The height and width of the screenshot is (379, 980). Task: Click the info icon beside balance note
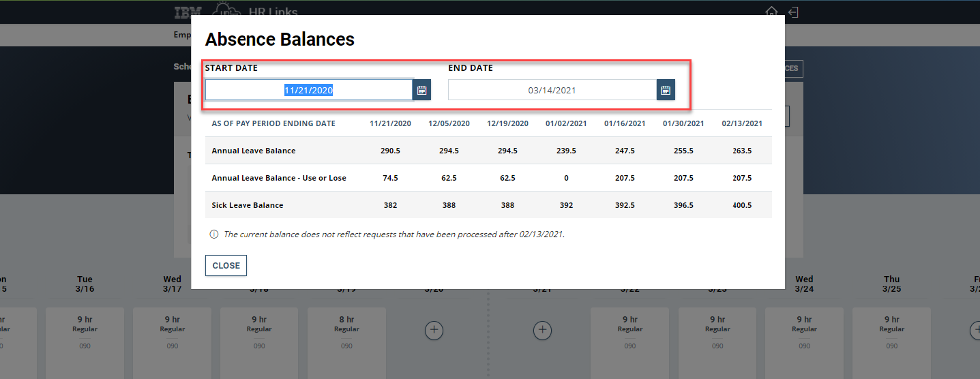[214, 234]
